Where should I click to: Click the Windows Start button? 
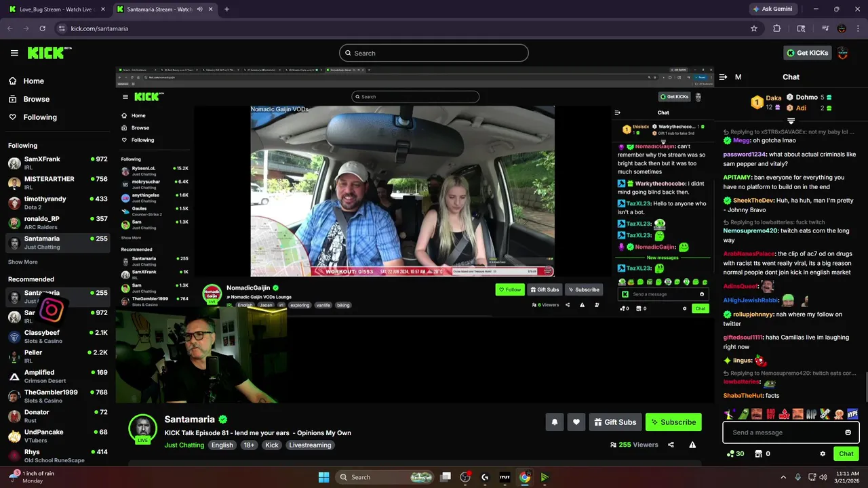click(x=323, y=477)
